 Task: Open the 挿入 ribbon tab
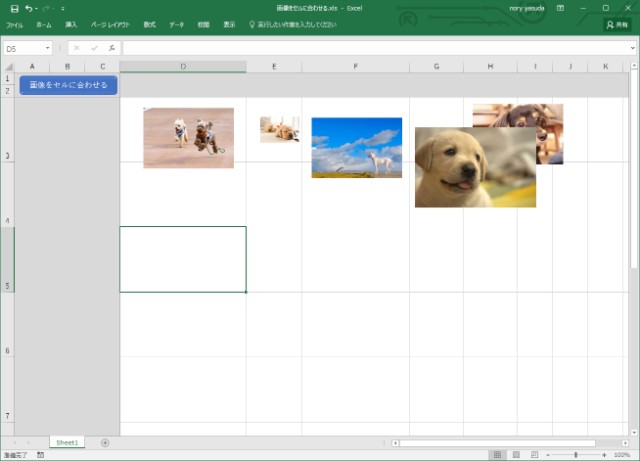(x=70, y=23)
